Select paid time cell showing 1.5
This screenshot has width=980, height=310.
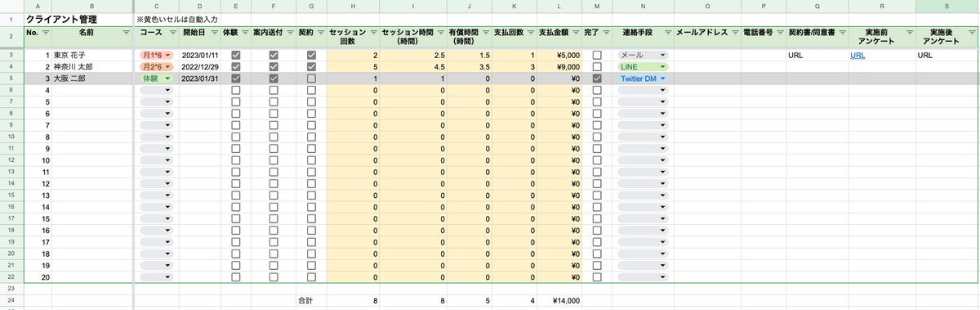click(470, 55)
